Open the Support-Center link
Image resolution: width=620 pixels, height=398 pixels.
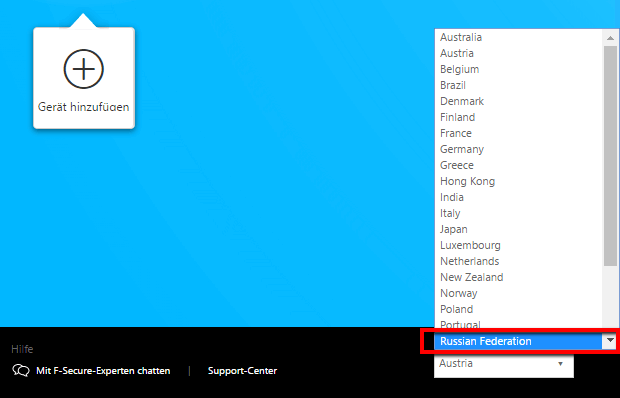pos(242,371)
